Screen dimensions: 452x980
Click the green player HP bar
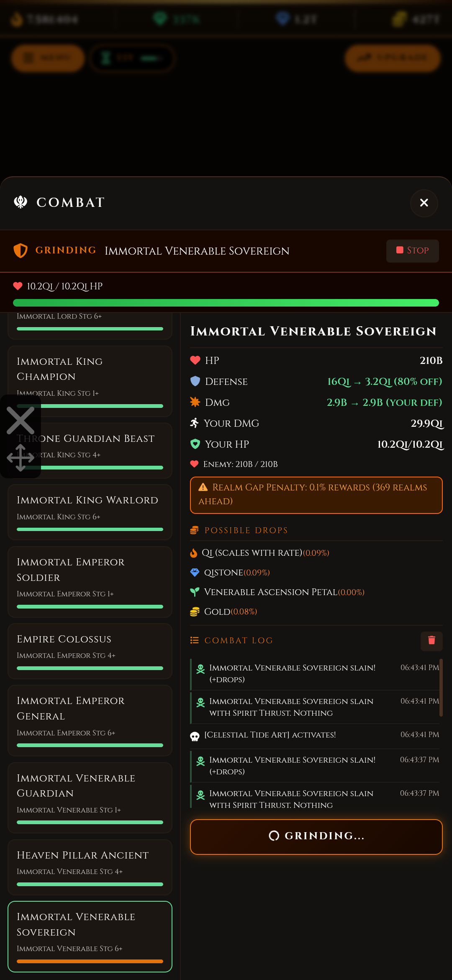[x=226, y=303]
